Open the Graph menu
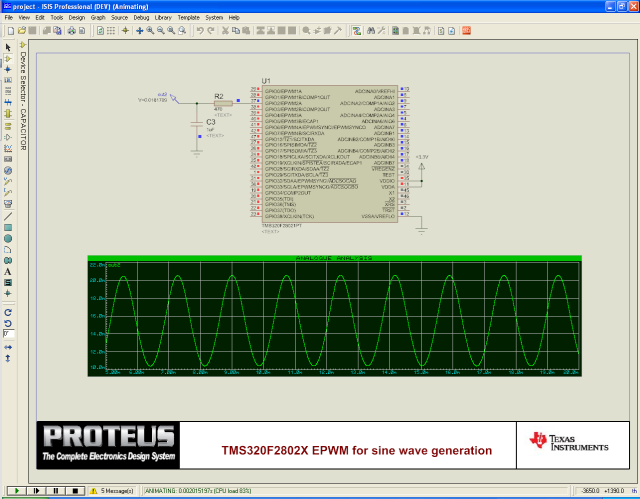 click(98, 18)
